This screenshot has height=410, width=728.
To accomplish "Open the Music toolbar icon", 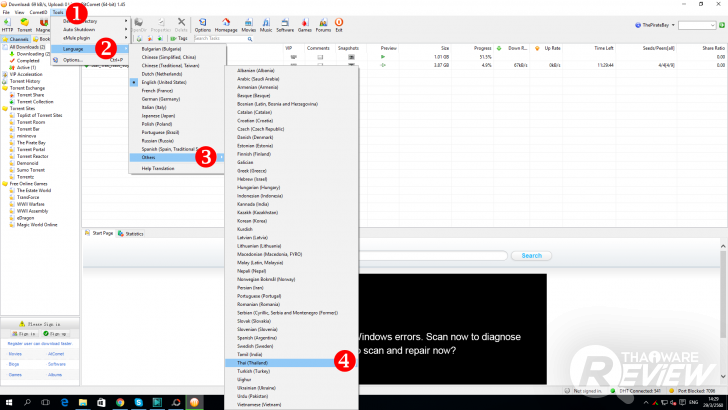I will coord(266,25).
